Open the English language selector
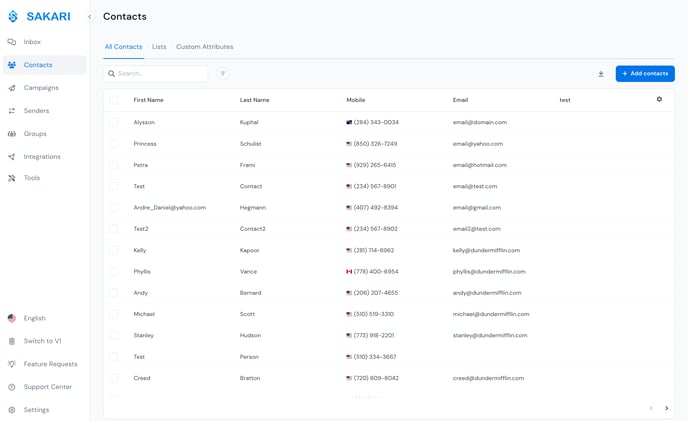The image size is (688, 421). 34,318
